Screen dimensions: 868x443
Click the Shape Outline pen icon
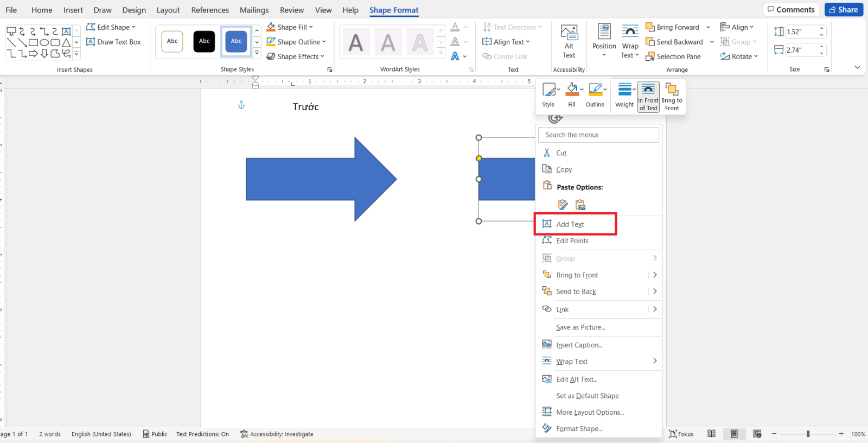pyautogui.click(x=271, y=42)
